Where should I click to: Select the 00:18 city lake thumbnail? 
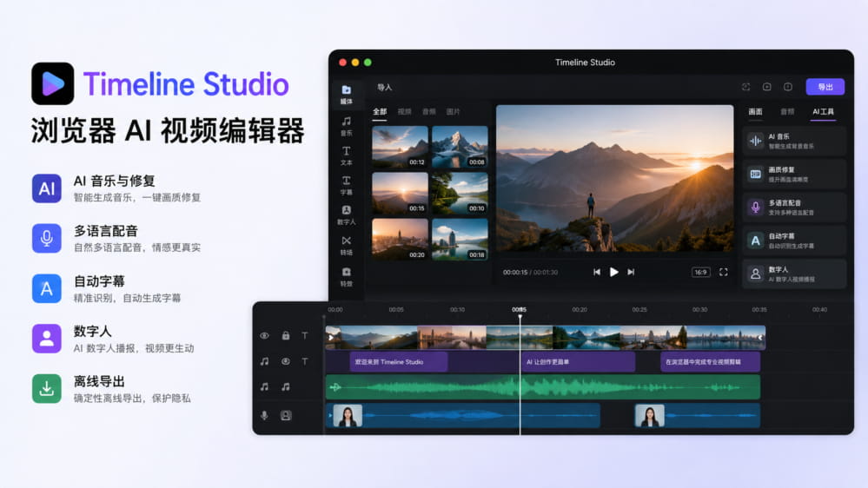460,239
